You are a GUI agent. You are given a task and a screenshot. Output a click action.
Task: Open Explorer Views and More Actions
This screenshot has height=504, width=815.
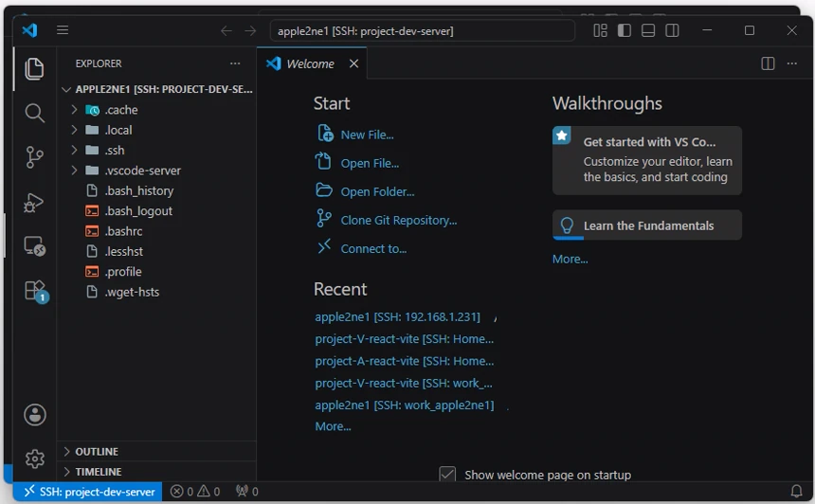[235, 63]
